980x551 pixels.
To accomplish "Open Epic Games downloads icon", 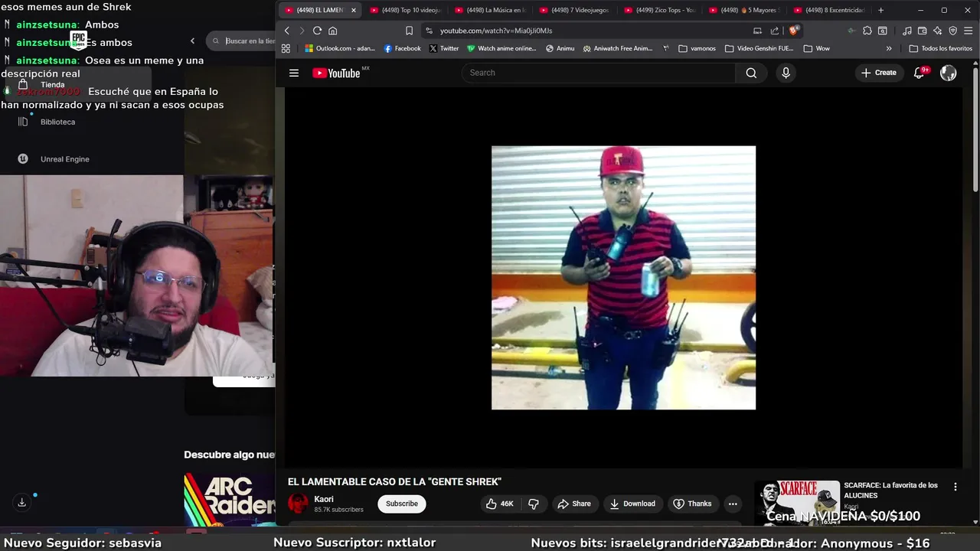I will tap(22, 502).
